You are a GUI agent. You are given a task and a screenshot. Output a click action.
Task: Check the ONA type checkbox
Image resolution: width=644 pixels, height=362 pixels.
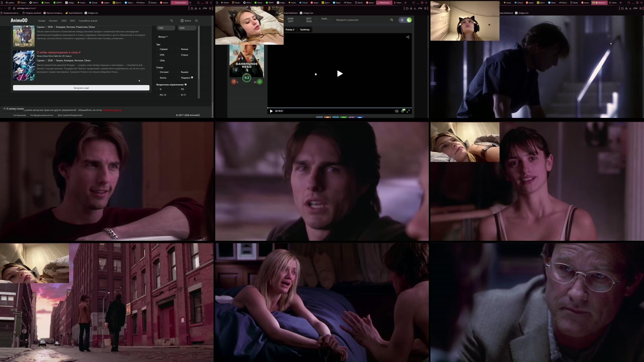158,61
